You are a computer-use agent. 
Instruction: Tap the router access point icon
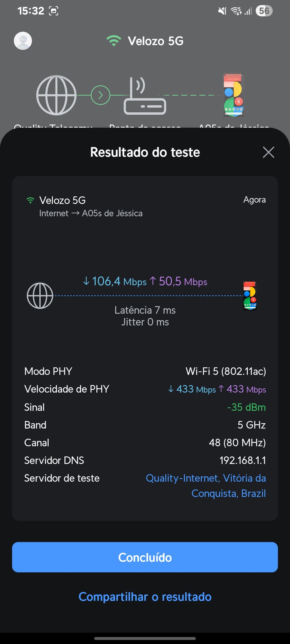point(144,97)
